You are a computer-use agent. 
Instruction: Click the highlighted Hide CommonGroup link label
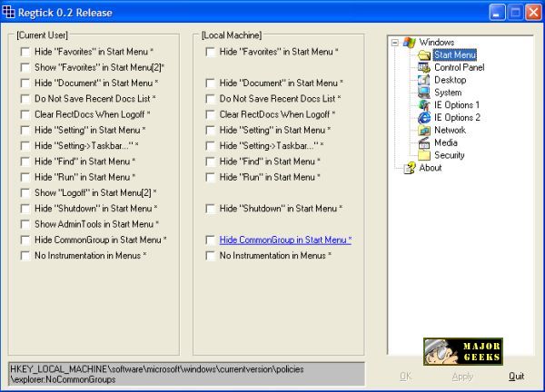(285, 240)
